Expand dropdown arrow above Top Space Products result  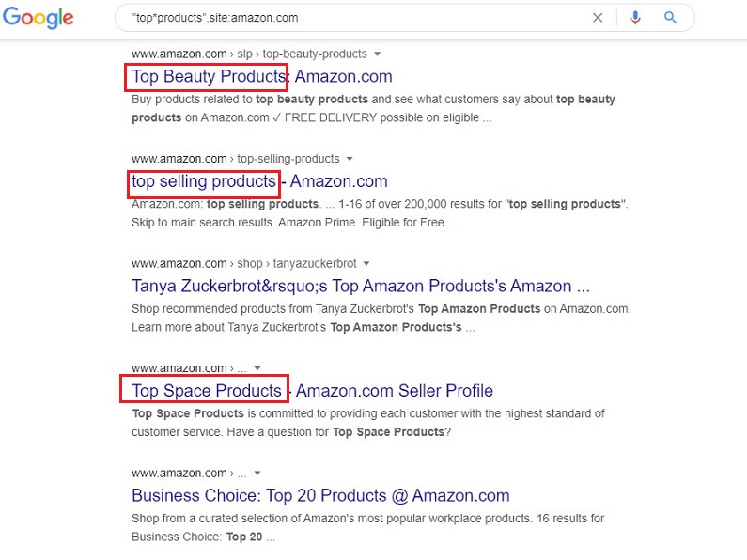coord(257,368)
